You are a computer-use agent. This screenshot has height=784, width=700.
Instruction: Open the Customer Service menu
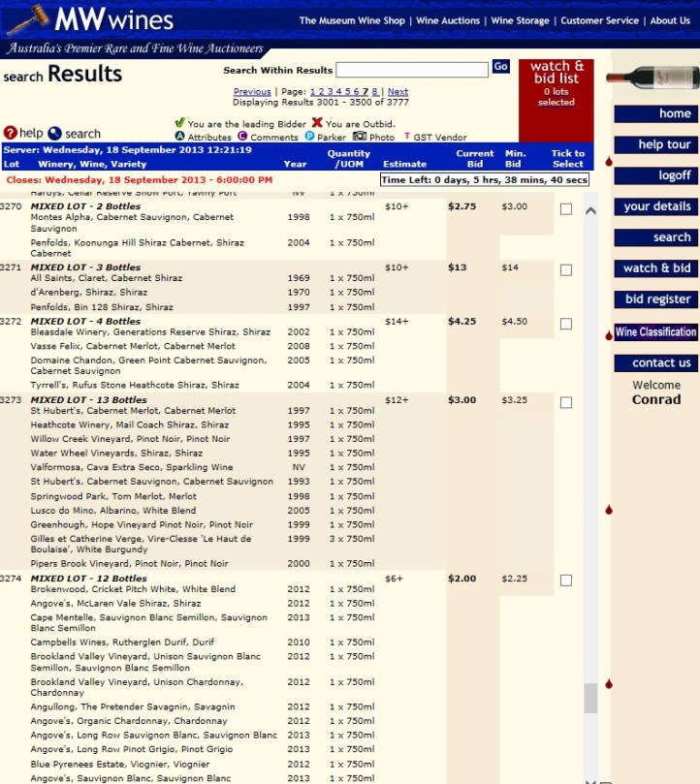(599, 20)
